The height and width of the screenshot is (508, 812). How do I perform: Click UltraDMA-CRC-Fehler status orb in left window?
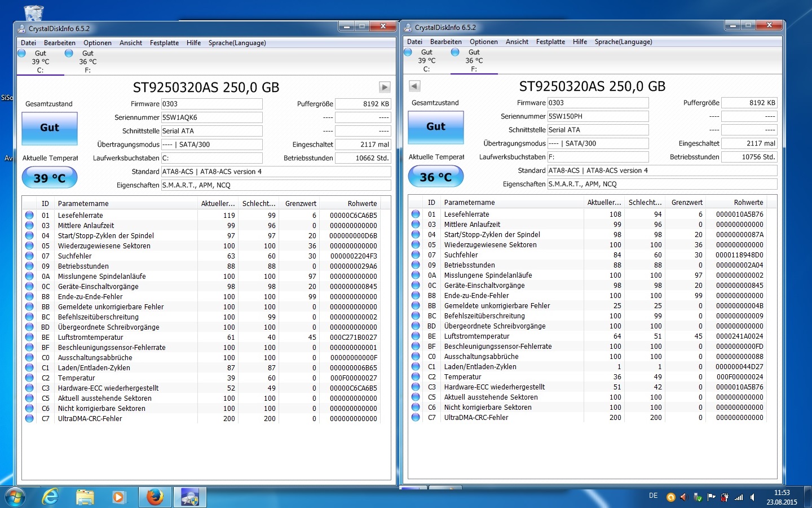point(29,418)
